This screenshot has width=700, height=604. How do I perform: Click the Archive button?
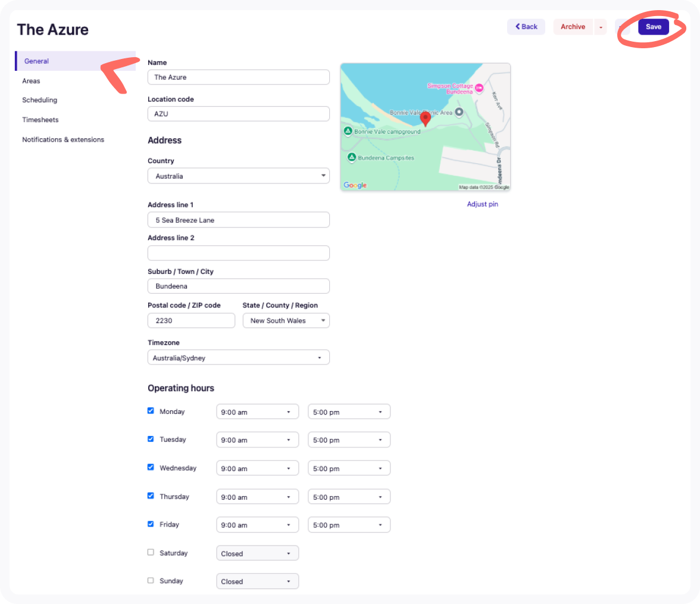click(573, 27)
